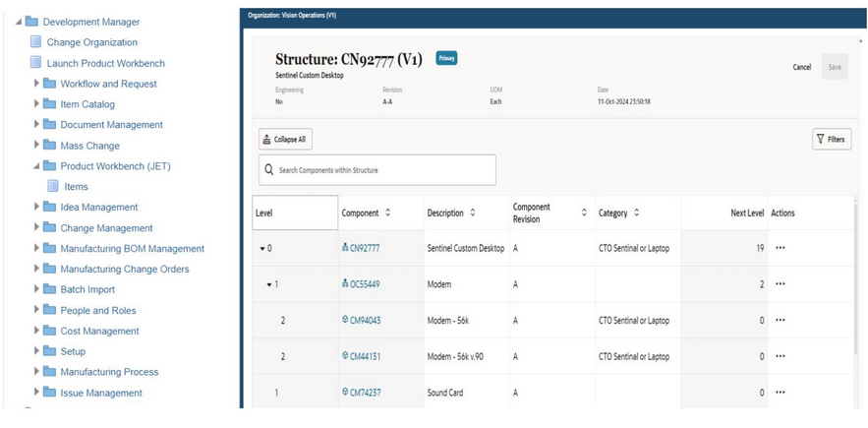Click the Level column header
Screen dimensions: 868x428
tap(295, 213)
